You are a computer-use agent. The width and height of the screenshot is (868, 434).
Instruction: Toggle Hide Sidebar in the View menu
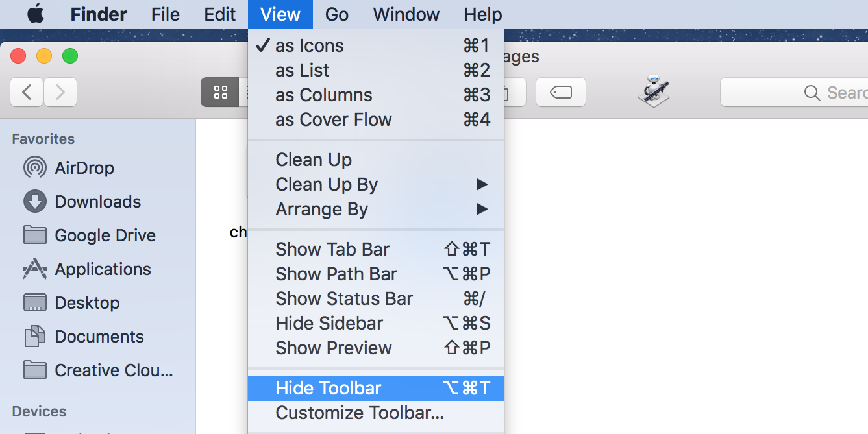[329, 324]
